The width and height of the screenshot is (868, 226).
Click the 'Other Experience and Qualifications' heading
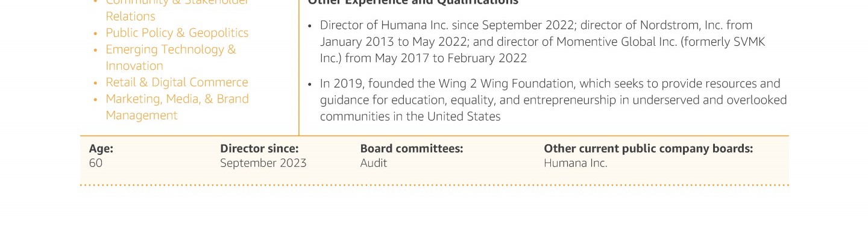[x=413, y=2]
